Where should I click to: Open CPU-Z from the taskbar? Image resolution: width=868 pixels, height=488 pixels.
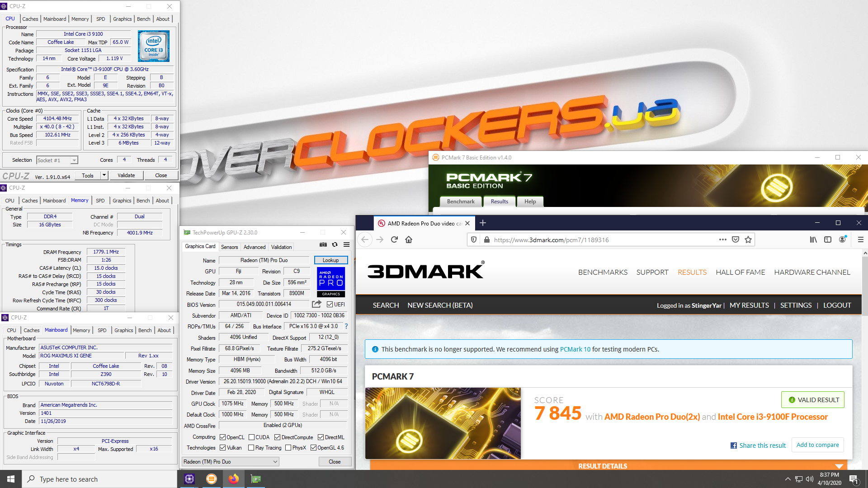click(189, 479)
